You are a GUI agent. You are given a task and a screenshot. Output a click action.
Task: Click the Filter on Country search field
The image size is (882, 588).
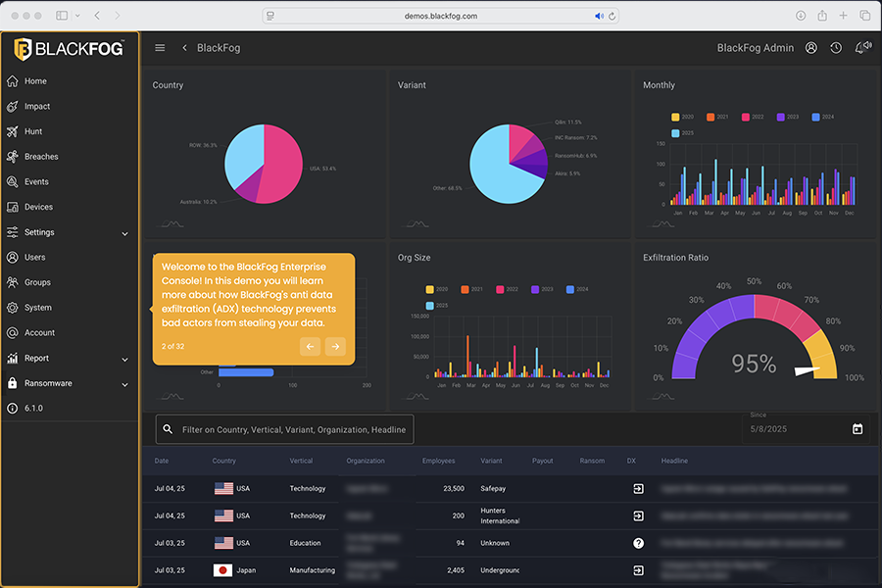(x=284, y=429)
